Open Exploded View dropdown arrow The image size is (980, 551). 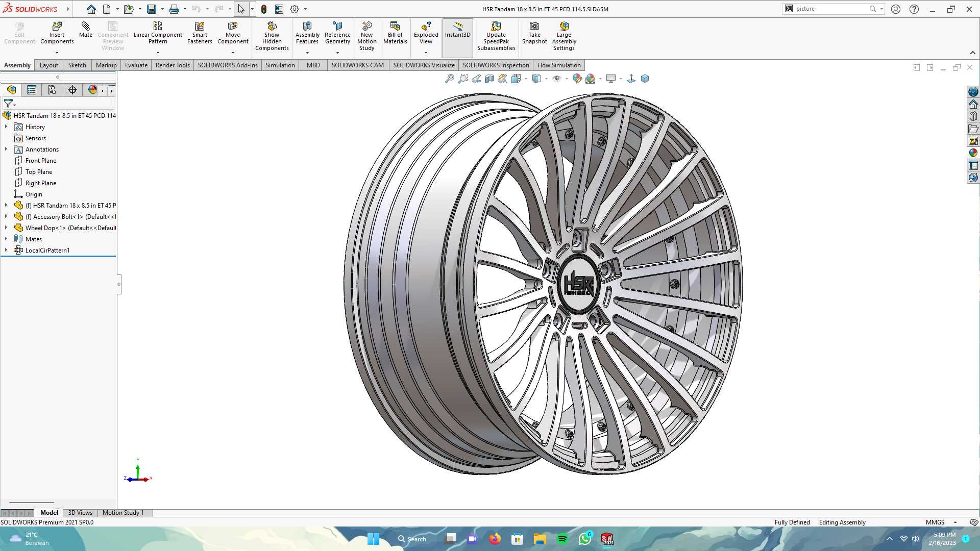coord(426,53)
